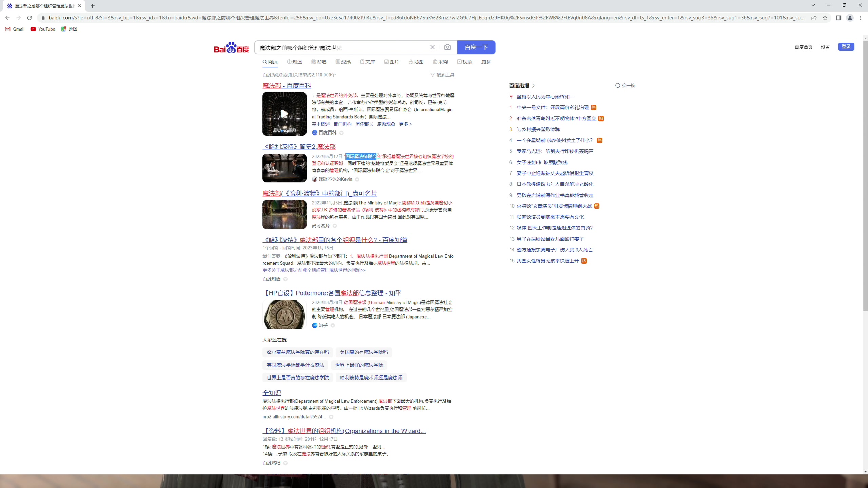
Task: Open hot search 中央一号文件
Action: (553, 107)
